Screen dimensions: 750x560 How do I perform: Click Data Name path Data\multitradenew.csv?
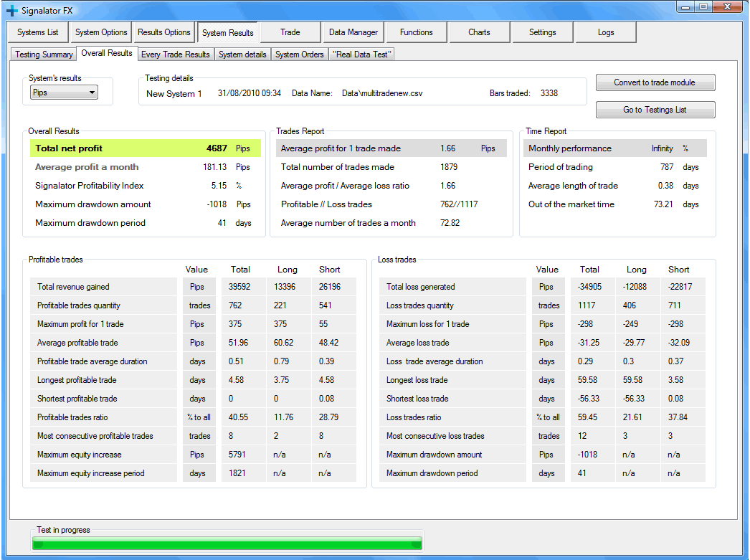pyautogui.click(x=382, y=93)
